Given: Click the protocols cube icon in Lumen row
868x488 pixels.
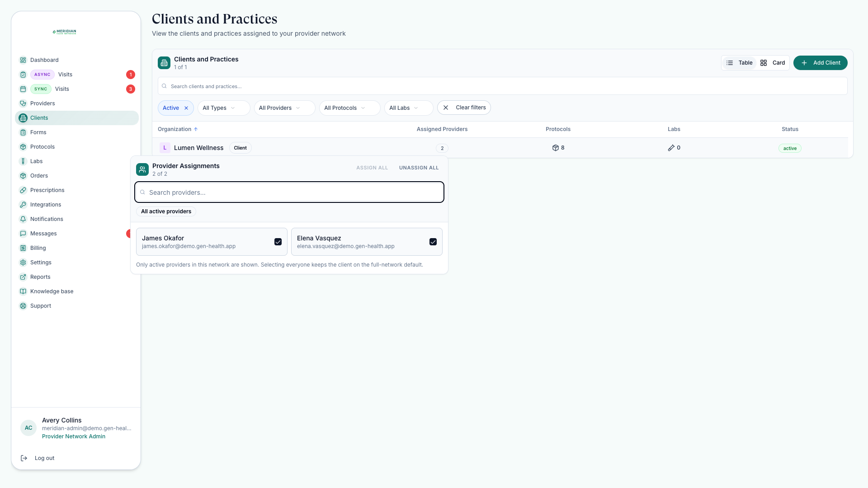Looking at the screenshot, I should coord(556,148).
